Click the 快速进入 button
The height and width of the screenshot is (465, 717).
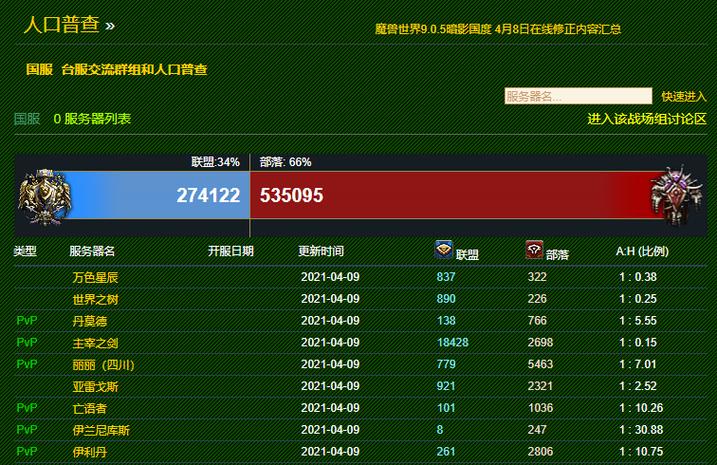pyautogui.click(x=684, y=96)
